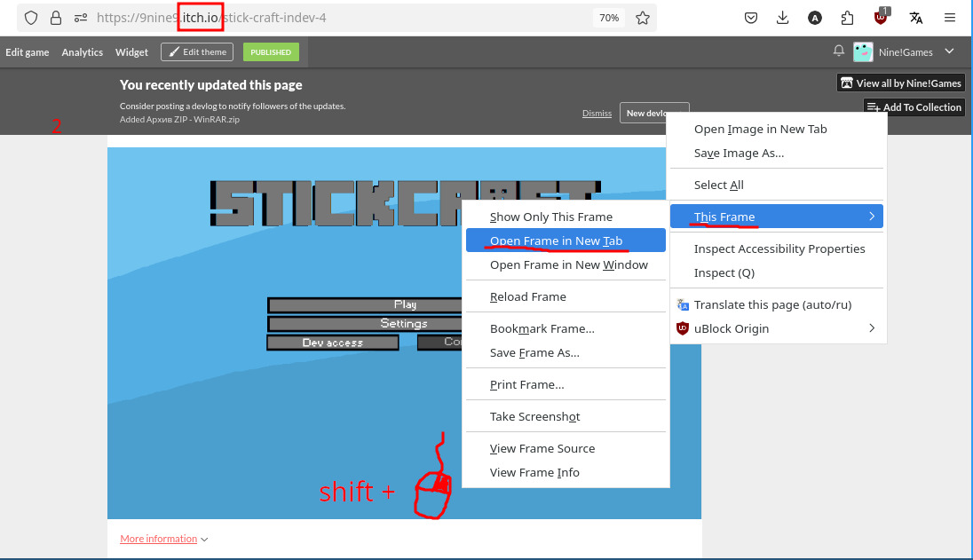973x560 pixels.
Task: Choose Save Image As... menu entry
Action: [776, 154]
